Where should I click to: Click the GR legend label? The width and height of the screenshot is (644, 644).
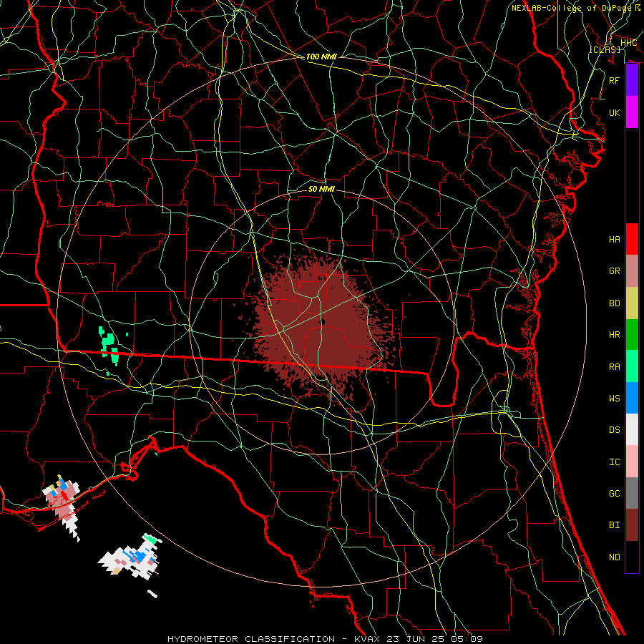point(615,271)
